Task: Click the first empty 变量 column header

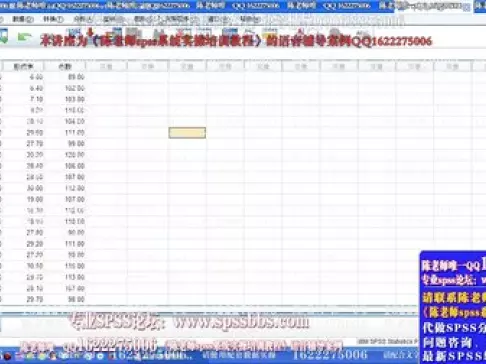Action: [106, 66]
